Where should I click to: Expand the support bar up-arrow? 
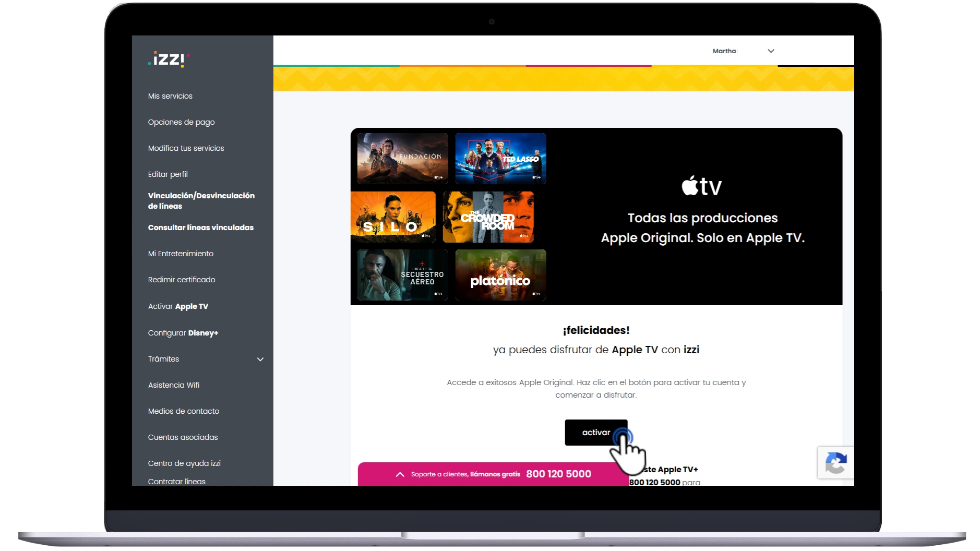[x=400, y=474]
